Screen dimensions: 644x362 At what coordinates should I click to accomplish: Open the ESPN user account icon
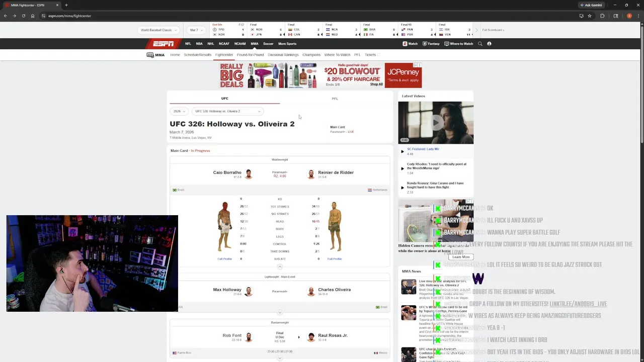(489, 44)
